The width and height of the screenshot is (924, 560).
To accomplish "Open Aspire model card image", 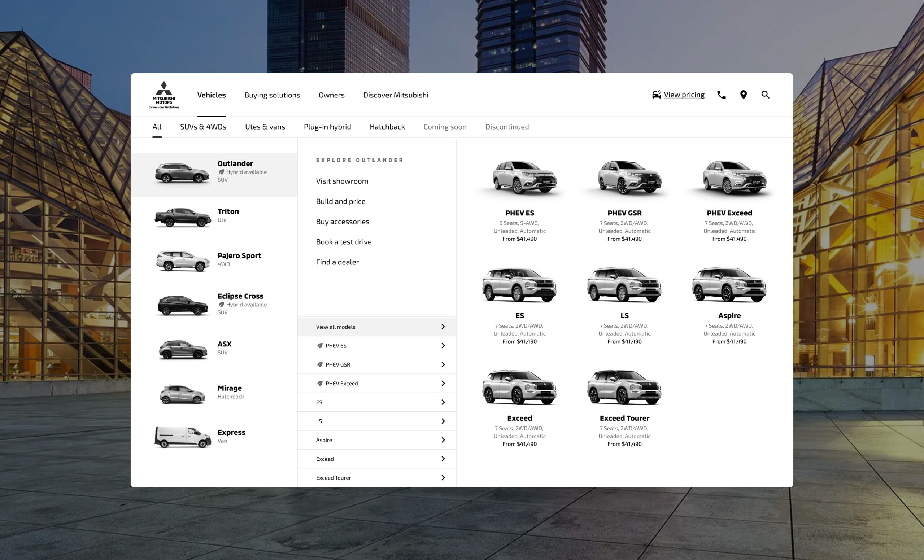I will [729, 285].
